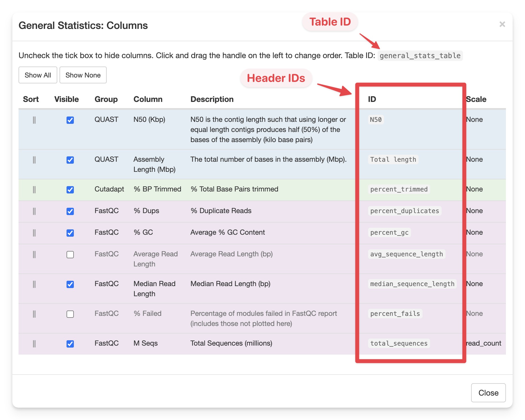This screenshot has width=525, height=420.
Task: Check the % Failed visibility box
Action: coord(70,314)
